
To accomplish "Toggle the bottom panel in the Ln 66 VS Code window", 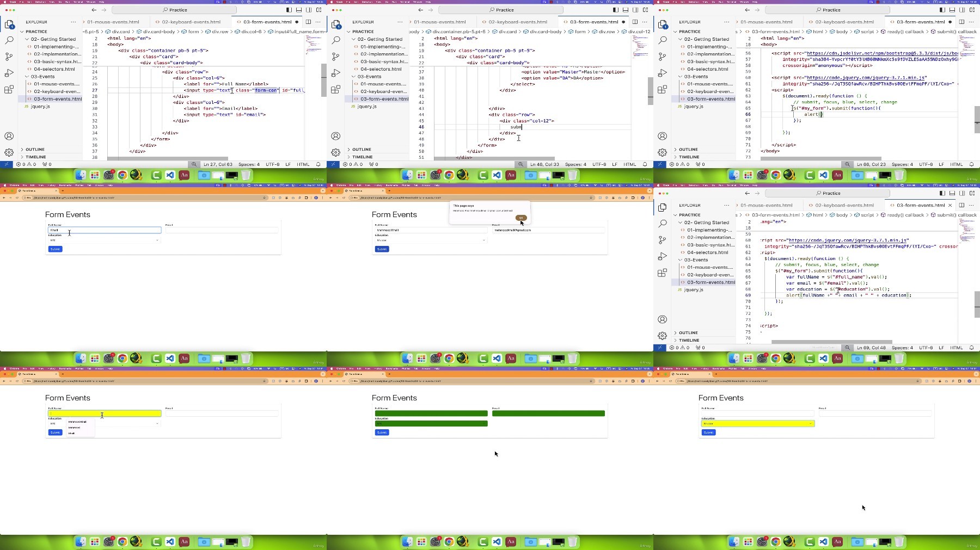I will (x=952, y=10).
